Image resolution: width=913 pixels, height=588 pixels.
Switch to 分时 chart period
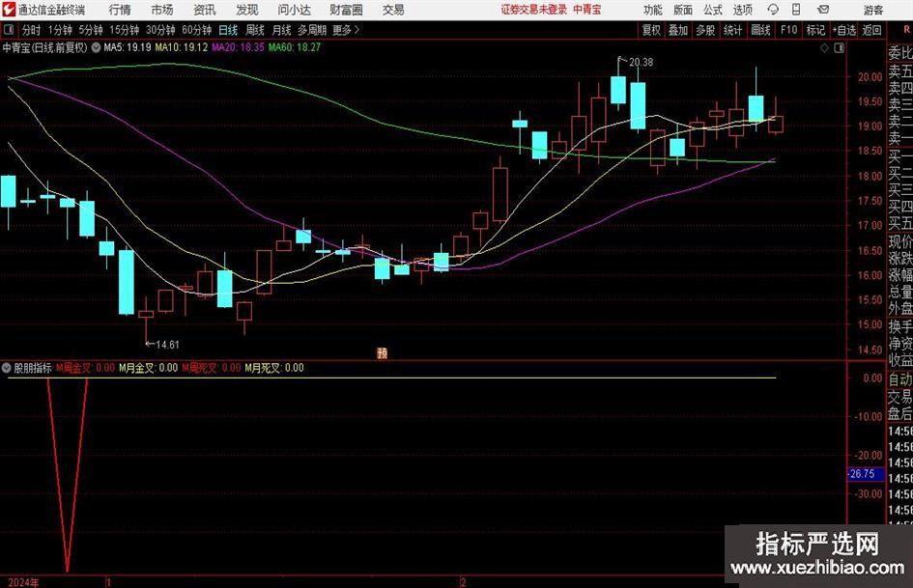click(x=32, y=30)
